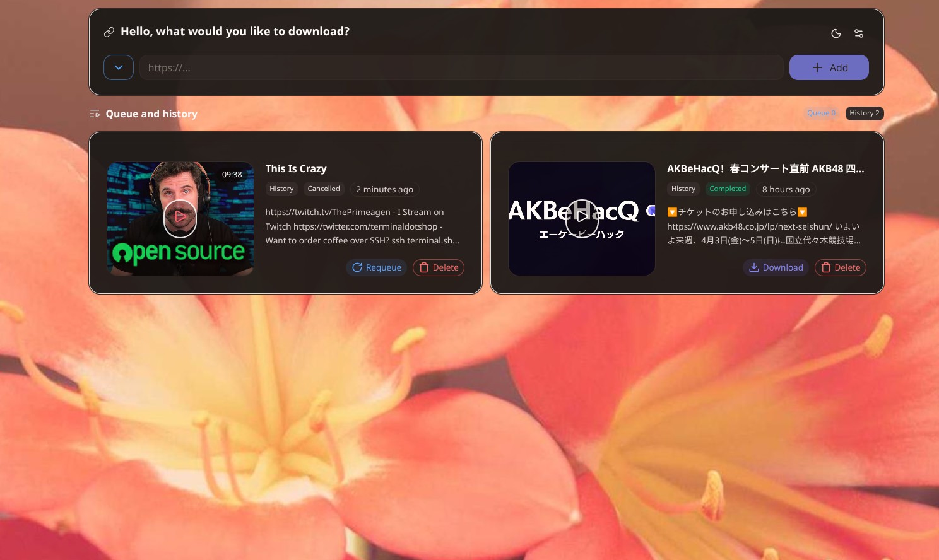
Task: Click the History badge on This Is Crazy
Action: [x=281, y=189]
